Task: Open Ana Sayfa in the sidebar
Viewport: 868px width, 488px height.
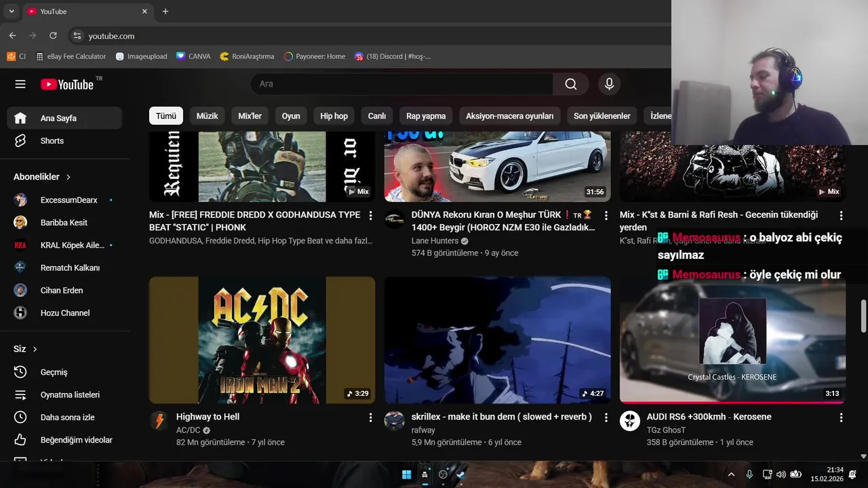Action: click(x=64, y=118)
